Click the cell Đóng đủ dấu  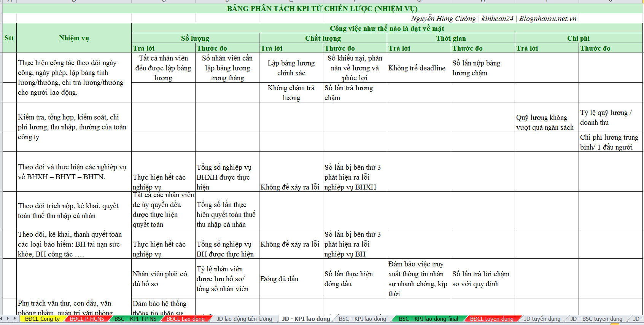(291, 279)
